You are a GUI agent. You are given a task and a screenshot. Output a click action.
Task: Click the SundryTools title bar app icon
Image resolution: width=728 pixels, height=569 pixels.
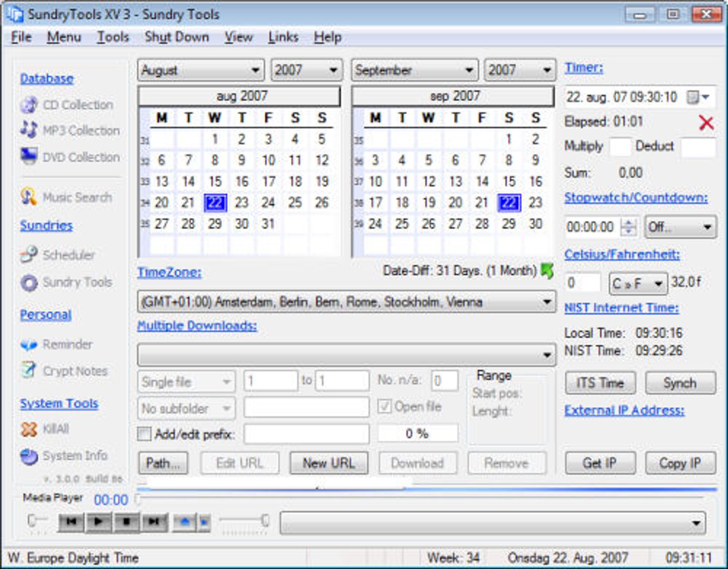15,14
